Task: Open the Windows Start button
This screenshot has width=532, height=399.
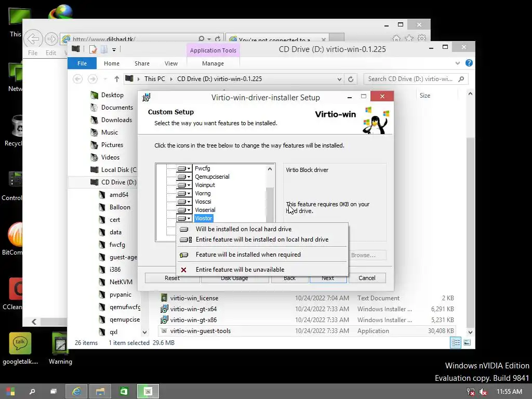Action: click(x=10, y=392)
